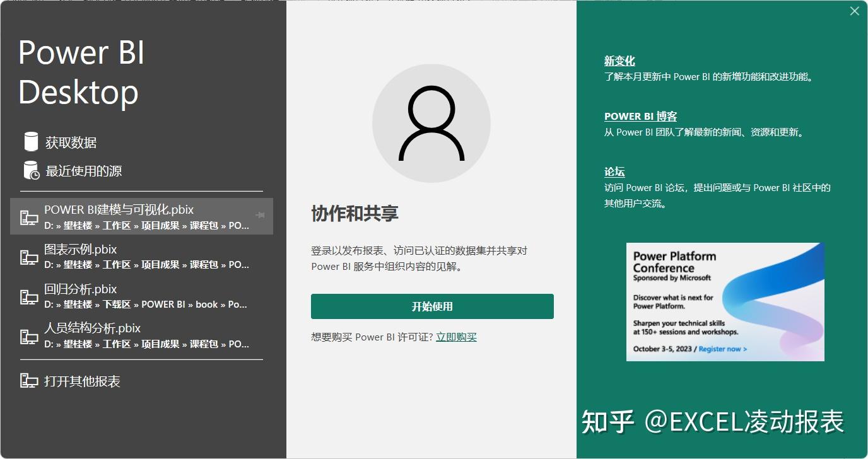Open the 新变化 link

click(x=619, y=61)
